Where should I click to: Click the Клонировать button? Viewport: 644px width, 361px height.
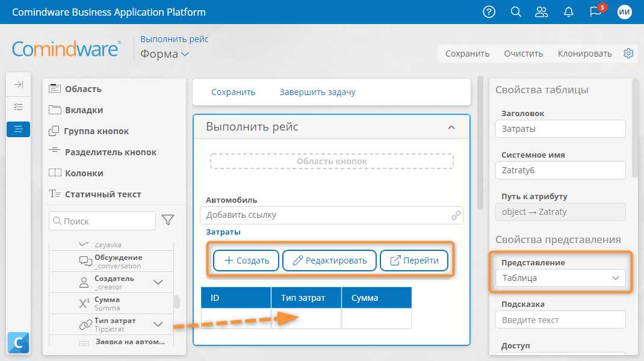click(x=584, y=54)
